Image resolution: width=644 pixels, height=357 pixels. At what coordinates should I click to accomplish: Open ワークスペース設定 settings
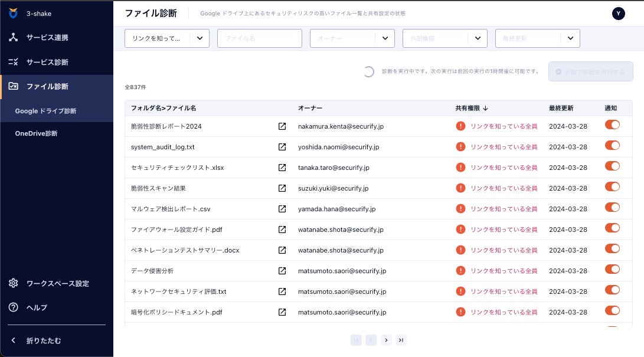tap(57, 283)
